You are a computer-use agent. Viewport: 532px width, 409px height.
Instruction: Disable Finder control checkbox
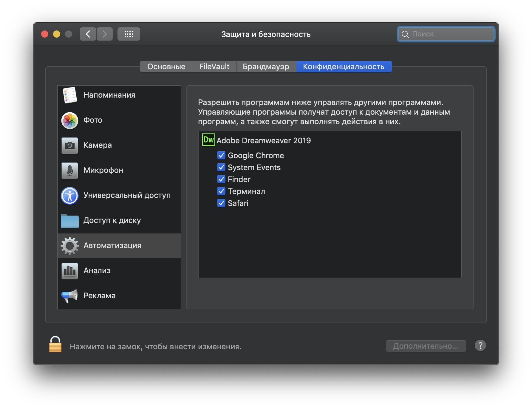click(221, 179)
